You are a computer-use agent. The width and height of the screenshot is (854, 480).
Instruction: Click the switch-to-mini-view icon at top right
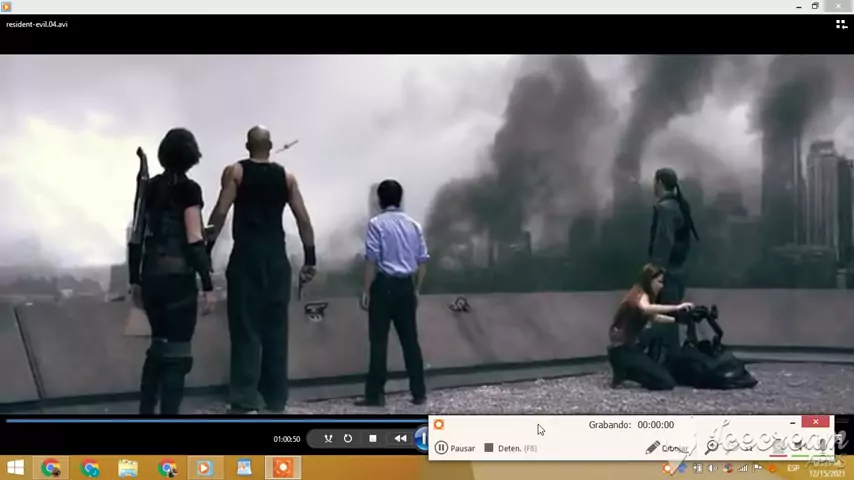(840, 24)
